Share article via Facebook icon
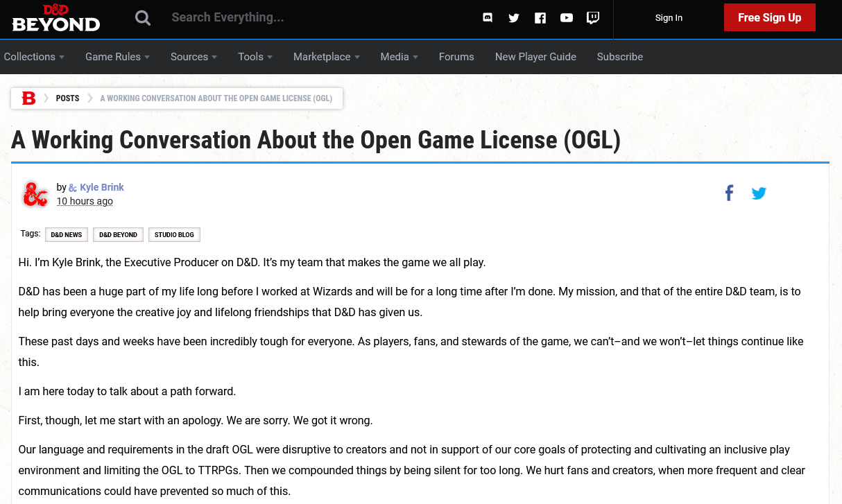The width and height of the screenshot is (842, 504). point(729,193)
